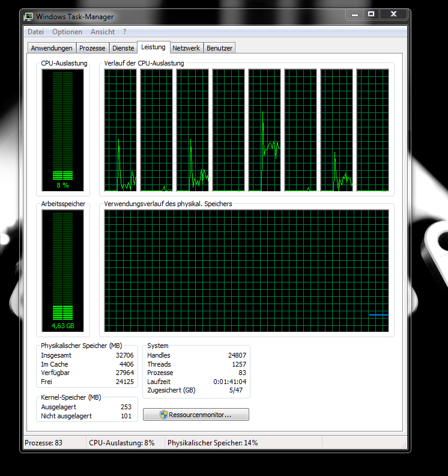This screenshot has height=476, width=448.
Task: Click the Nicht ausgelagert value 101
Action: pos(126,416)
